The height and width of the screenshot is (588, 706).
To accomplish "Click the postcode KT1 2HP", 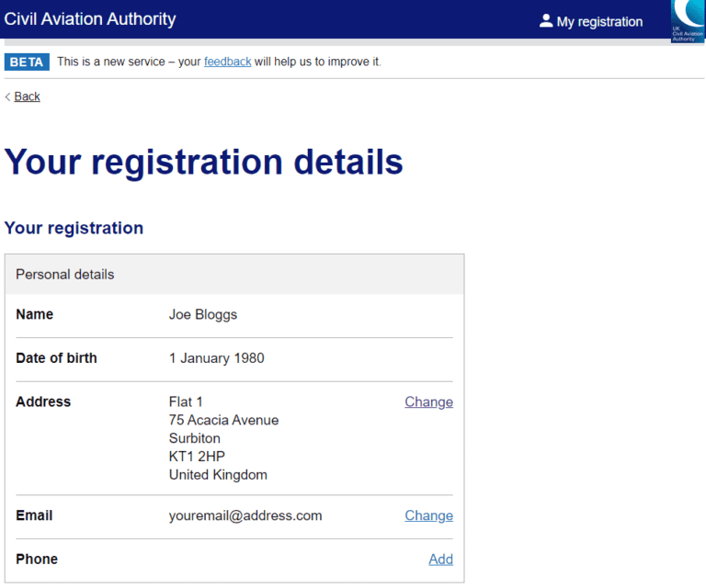I will 197,457.
